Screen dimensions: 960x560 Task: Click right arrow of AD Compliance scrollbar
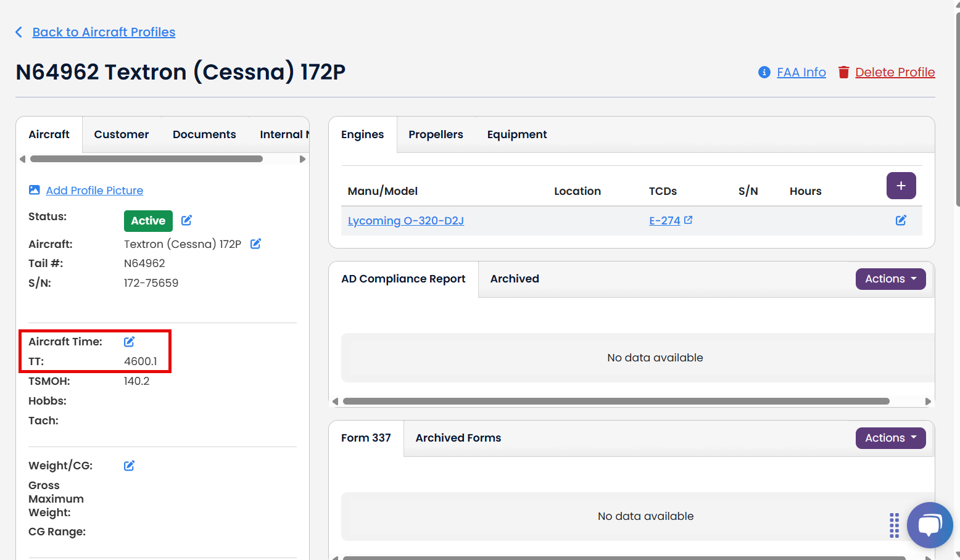(x=928, y=401)
